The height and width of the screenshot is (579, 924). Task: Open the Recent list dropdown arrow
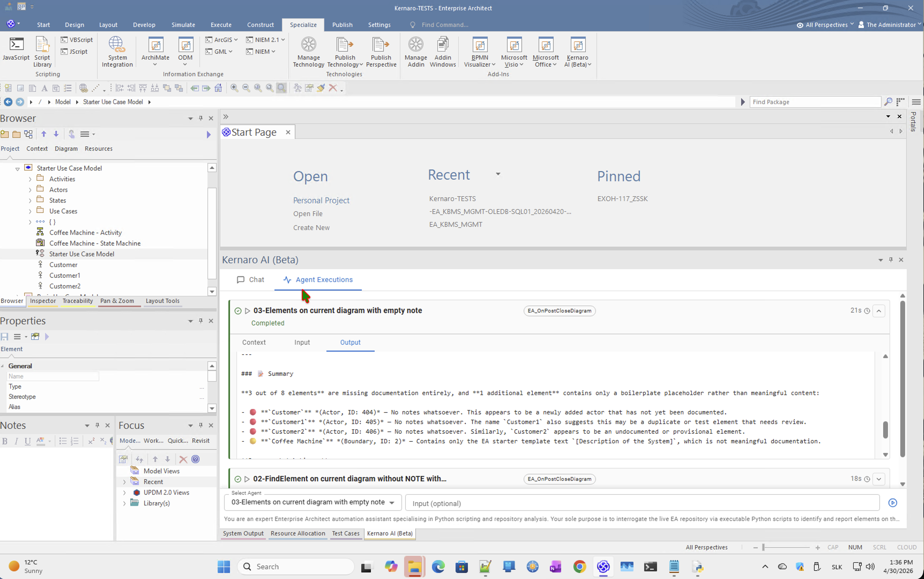click(498, 174)
